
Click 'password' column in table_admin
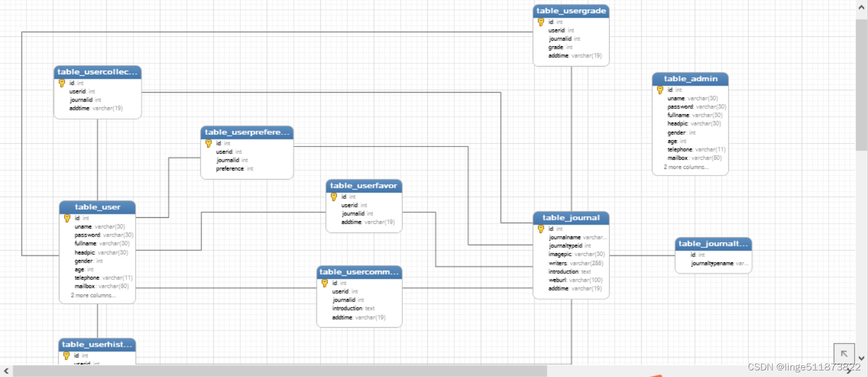(697, 107)
